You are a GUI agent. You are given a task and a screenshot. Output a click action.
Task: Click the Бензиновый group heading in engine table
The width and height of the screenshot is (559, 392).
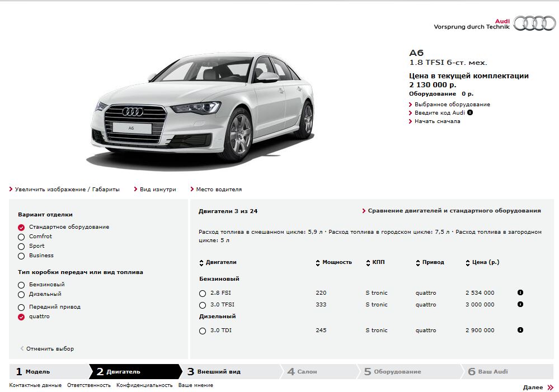coord(219,278)
